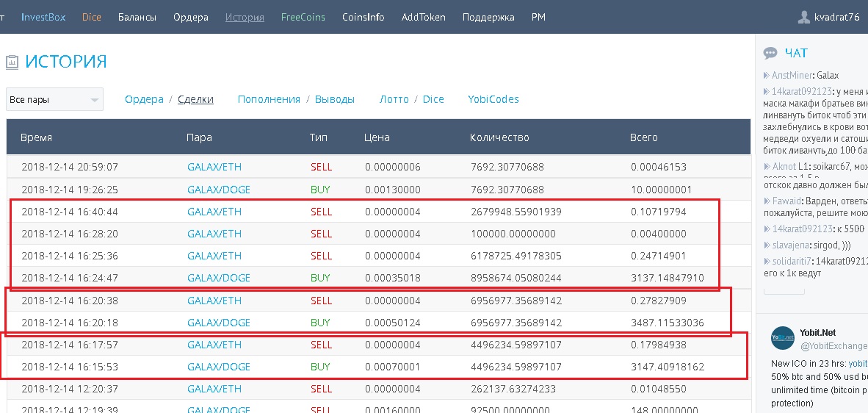868x413 pixels.
Task: Click the Yobit.Net profile avatar in tweet
Action: pyautogui.click(x=782, y=337)
